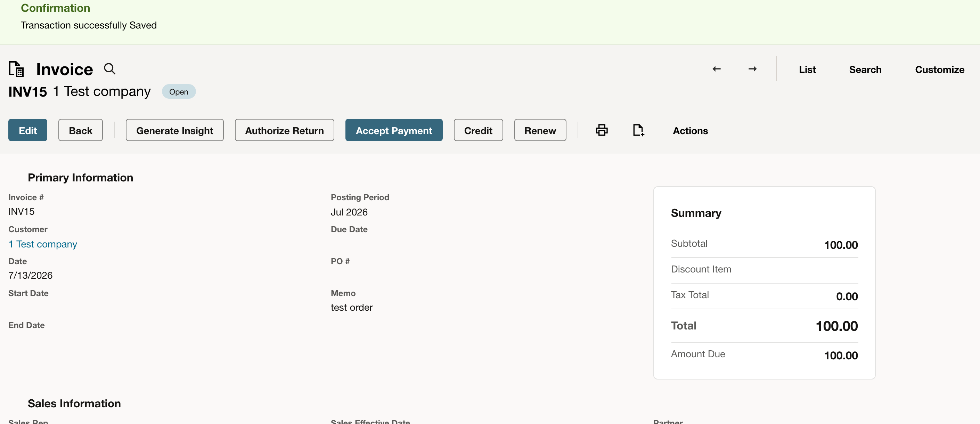Click the posting period Jul 2026
Viewport: 980px width, 424px height.
pos(349,212)
